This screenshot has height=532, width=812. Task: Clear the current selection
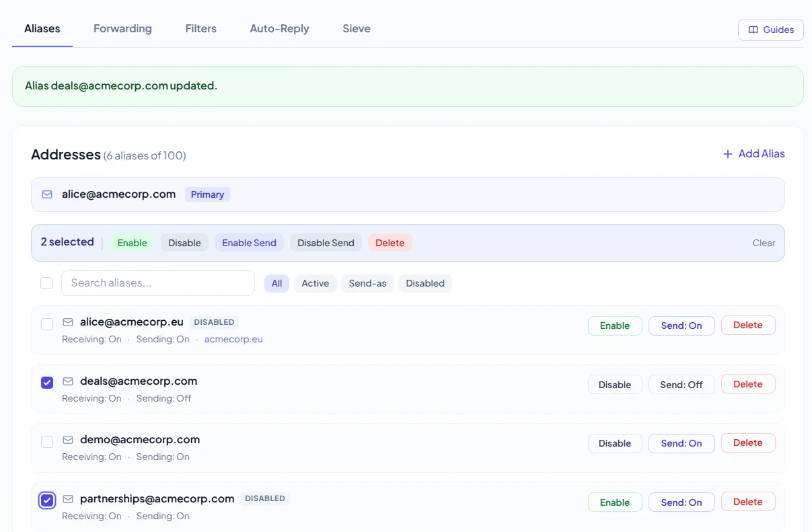pyautogui.click(x=764, y=243)
